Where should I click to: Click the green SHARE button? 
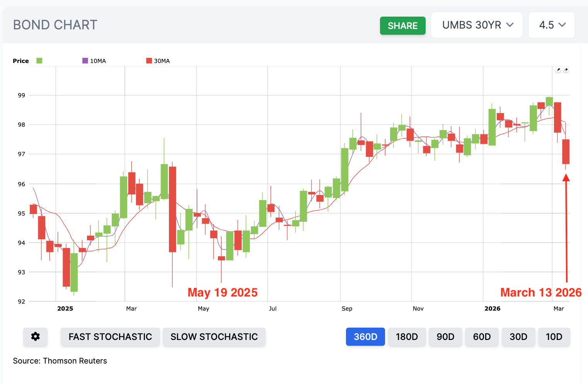click(x=402, y=25)
